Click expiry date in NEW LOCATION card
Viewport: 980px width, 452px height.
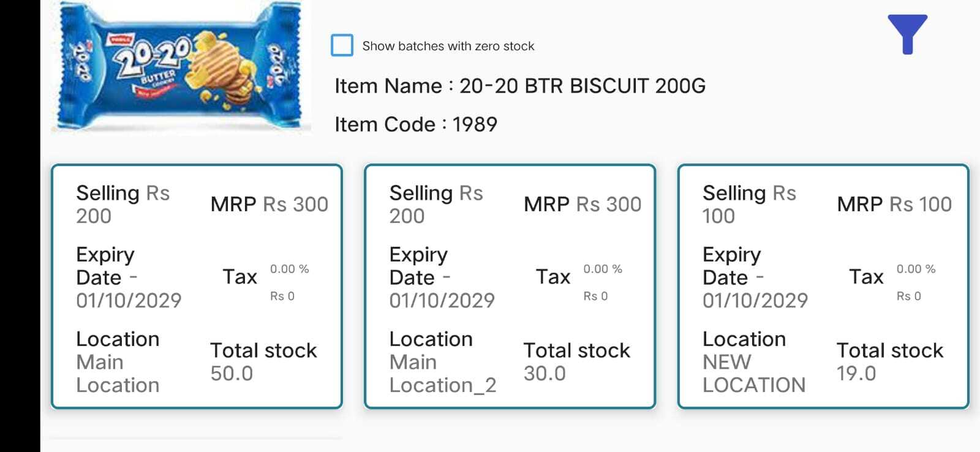point(755,300)
